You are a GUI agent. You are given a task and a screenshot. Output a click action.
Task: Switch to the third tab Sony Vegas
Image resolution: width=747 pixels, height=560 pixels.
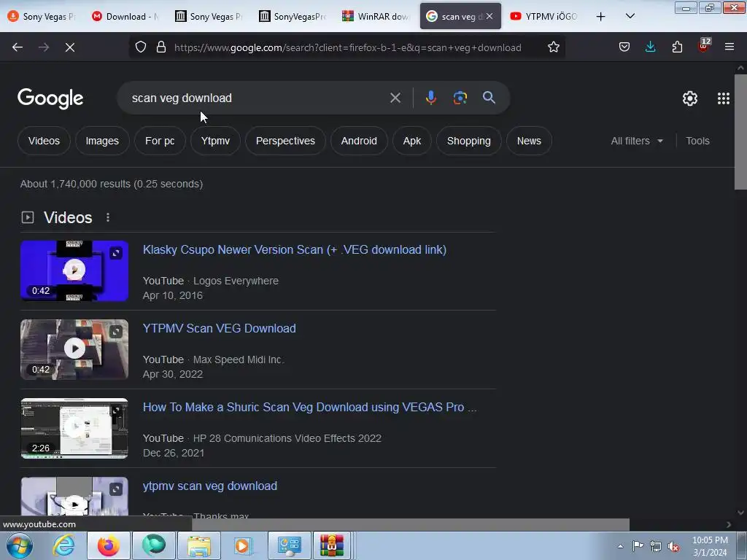pyautogui.click(x=209, y=16)
